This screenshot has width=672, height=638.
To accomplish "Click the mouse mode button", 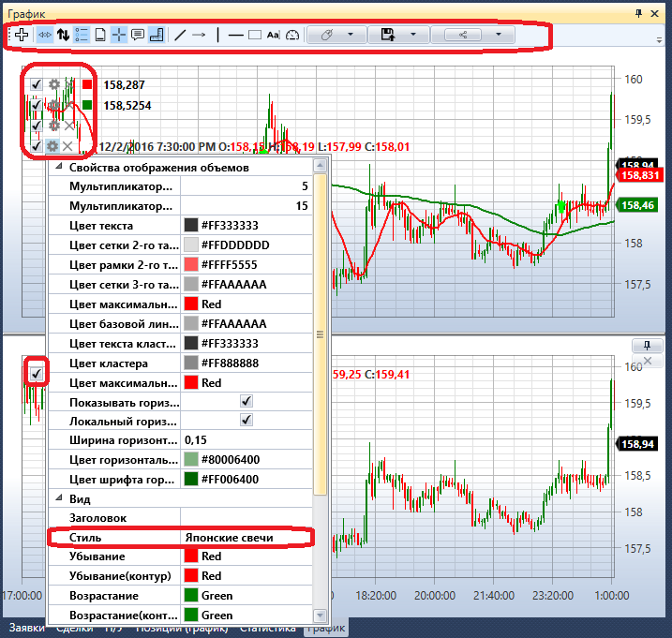I will pyautogui.click(x=327, y=35).
